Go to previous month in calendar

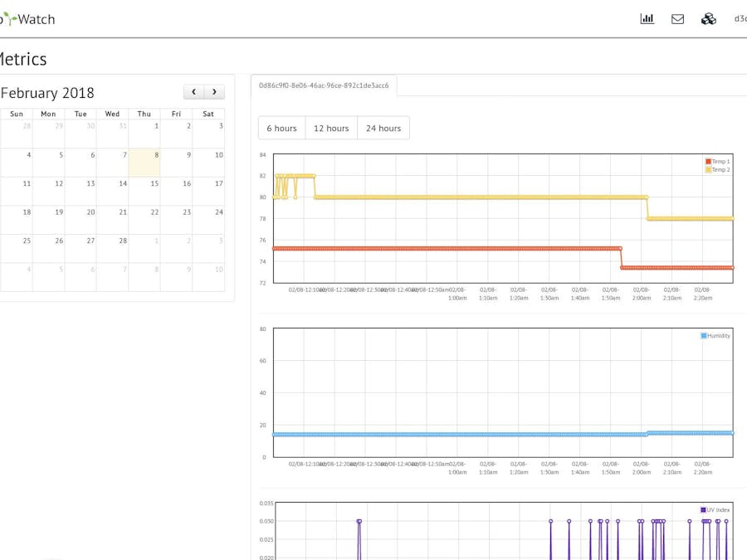(193, 92)
